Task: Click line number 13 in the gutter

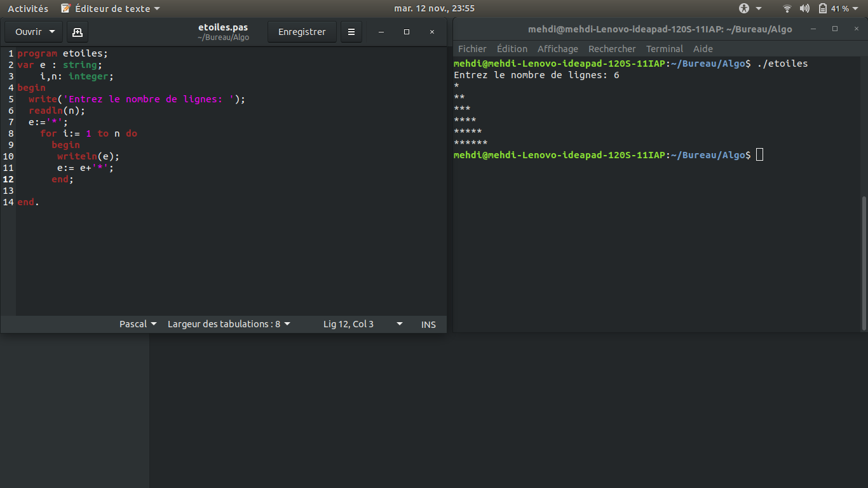Action: coord(8,191)
